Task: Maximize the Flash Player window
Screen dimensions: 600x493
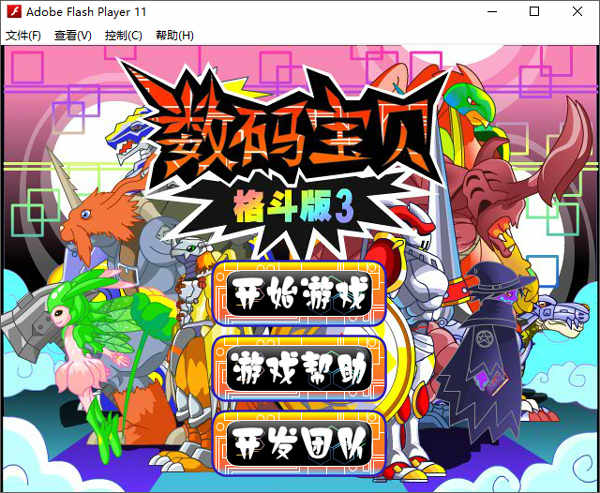Action: [535, 11]
